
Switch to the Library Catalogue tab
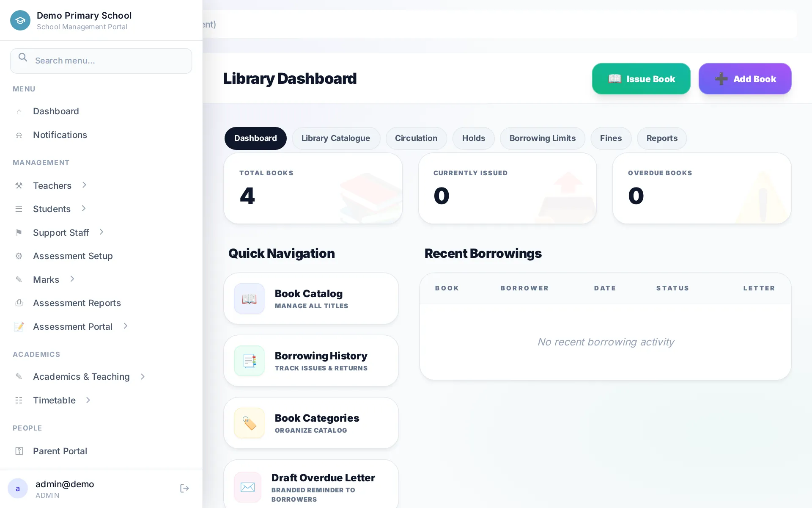(x=336, y=138)
